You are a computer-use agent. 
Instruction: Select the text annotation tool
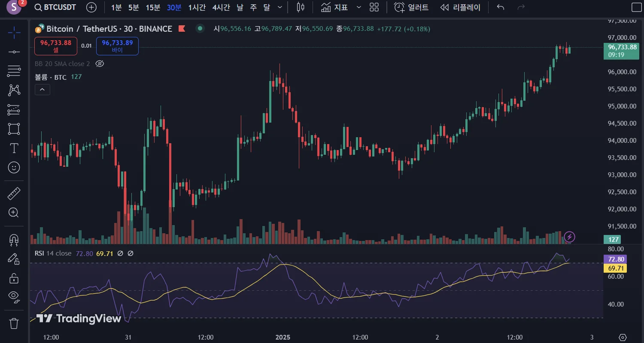pyautogui.click(x=14, y=148)
